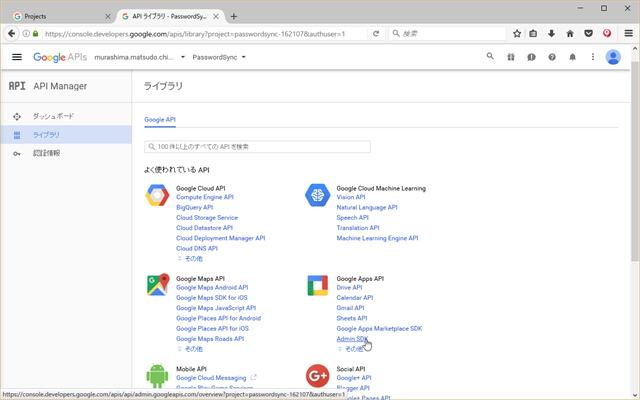Click the Google Maps API icon

158,284
